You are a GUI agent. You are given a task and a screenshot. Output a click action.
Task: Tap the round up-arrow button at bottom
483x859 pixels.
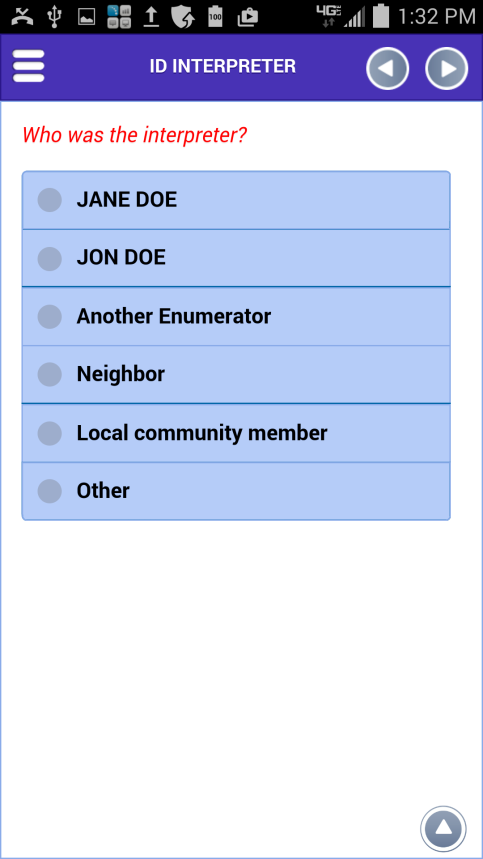(443, 828)
